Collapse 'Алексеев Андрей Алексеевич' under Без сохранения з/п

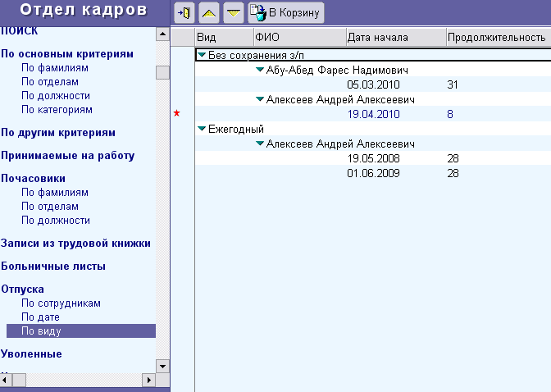click(x=260, y=99)
